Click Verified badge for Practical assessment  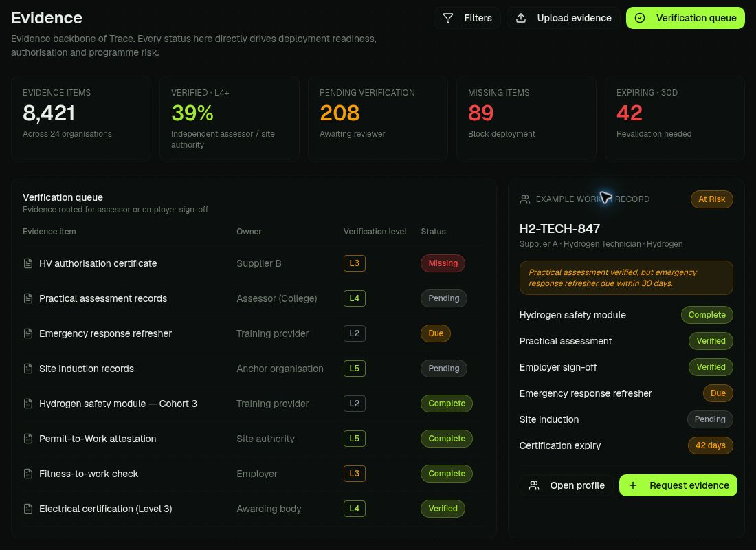pos(711,341)
